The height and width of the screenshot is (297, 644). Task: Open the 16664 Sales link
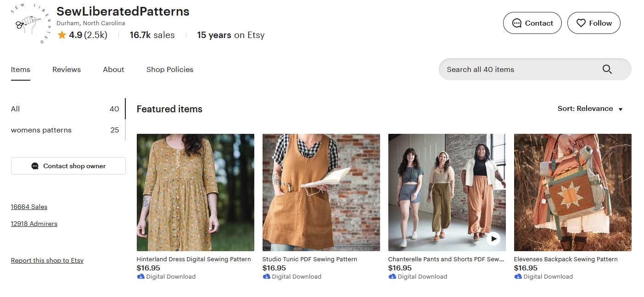coord(29,207)
